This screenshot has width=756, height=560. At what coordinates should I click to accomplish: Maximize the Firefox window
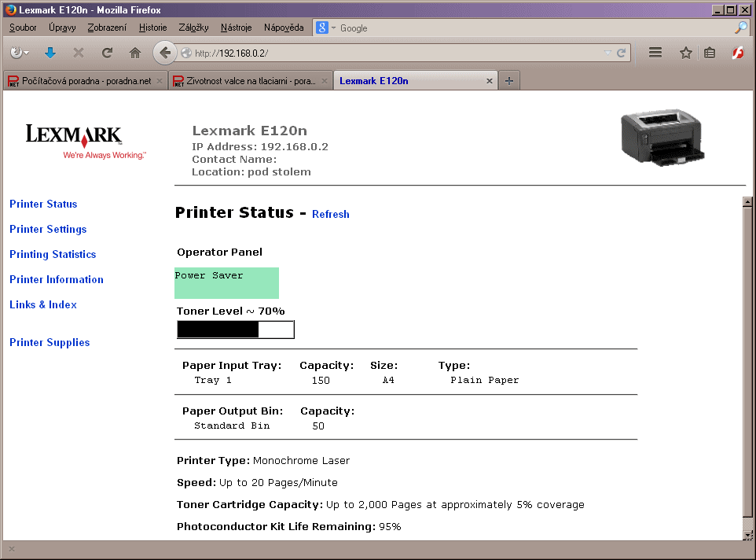tap(730, 9)
